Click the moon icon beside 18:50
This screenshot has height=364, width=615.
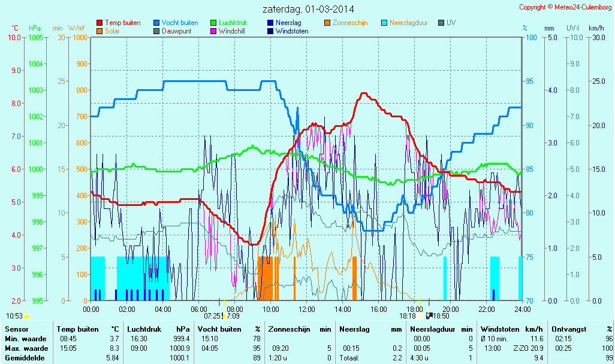point(428,316)
